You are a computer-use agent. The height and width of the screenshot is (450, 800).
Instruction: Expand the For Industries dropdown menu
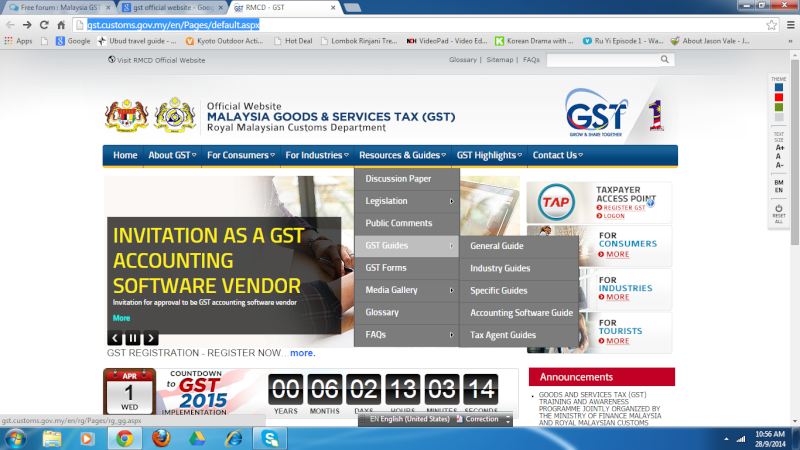tap(317, 155)
